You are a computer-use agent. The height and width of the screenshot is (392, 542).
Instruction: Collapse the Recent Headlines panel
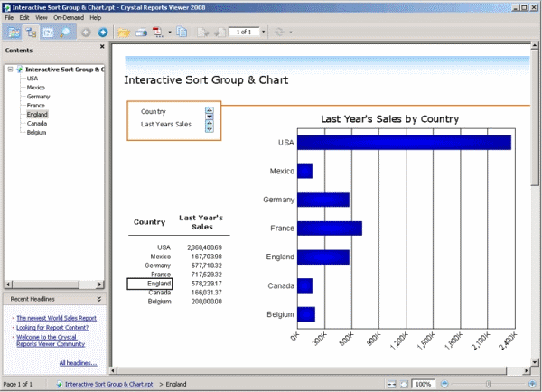coord(99,298)
